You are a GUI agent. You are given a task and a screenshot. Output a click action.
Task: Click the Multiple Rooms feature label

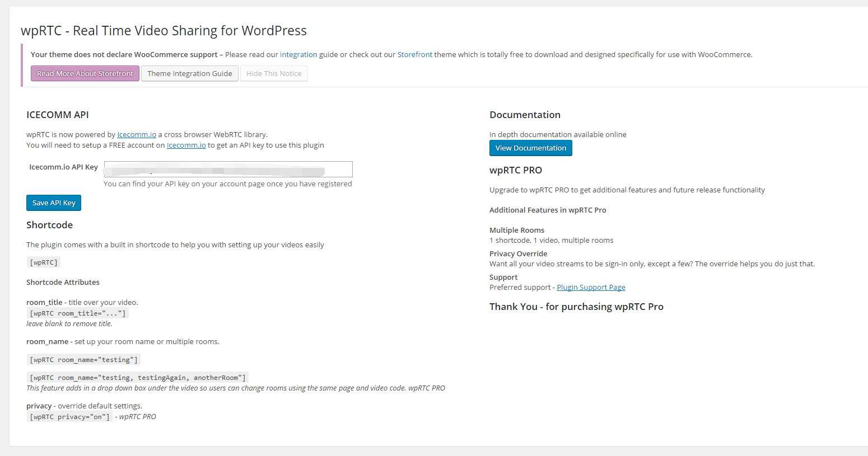tap(517, 230)
